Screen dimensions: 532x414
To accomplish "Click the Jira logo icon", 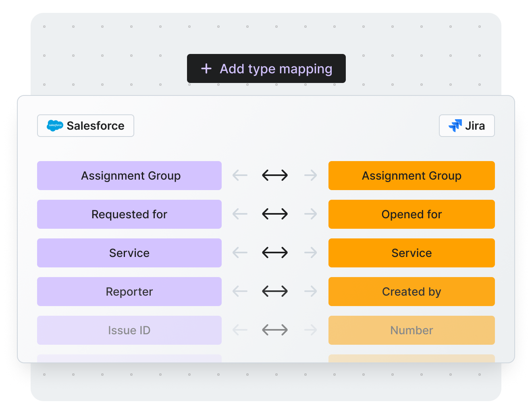I will point(455,126).
